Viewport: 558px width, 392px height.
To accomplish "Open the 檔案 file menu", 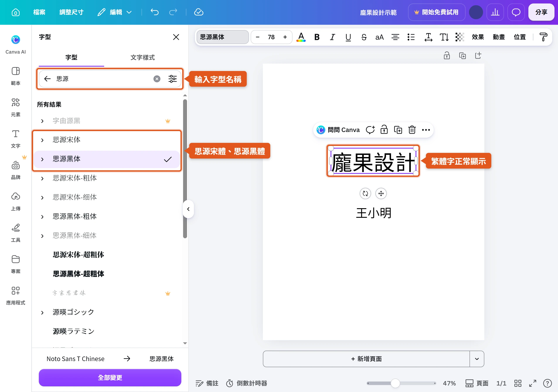I will (x=39, y=12).
